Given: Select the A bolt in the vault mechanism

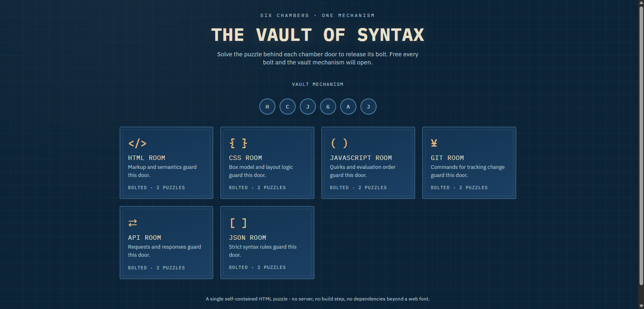Looking at the screenshot, I should pos(348,107).
